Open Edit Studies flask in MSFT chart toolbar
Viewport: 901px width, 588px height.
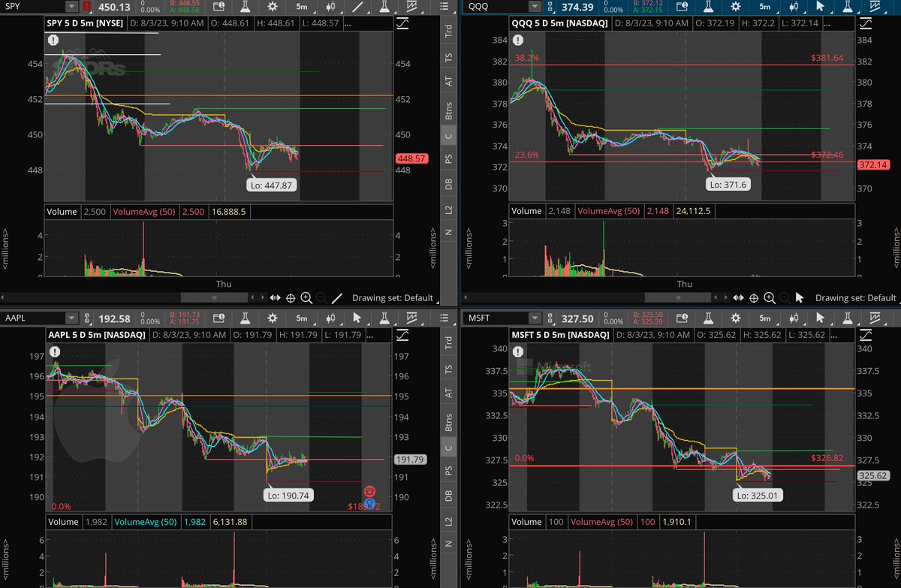click(709, 318)
